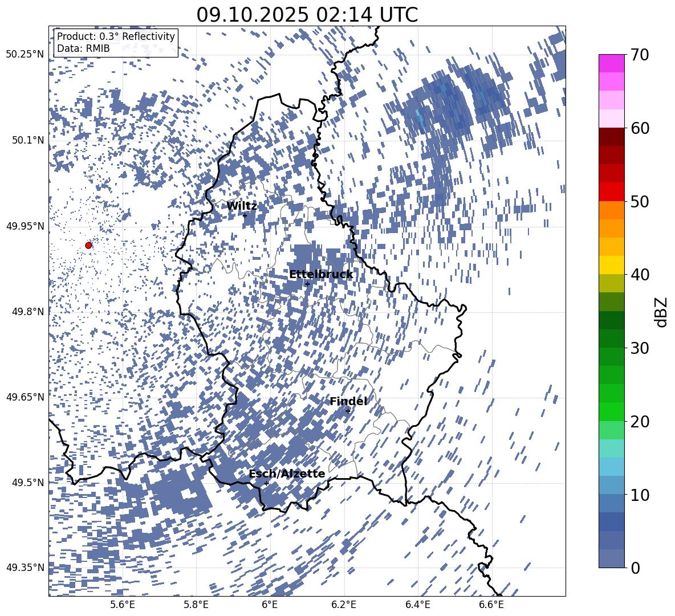Viewport: 675px width, 616px height.
Task: Click the 5.8°E longitude label
Action: tap(196, 605)
